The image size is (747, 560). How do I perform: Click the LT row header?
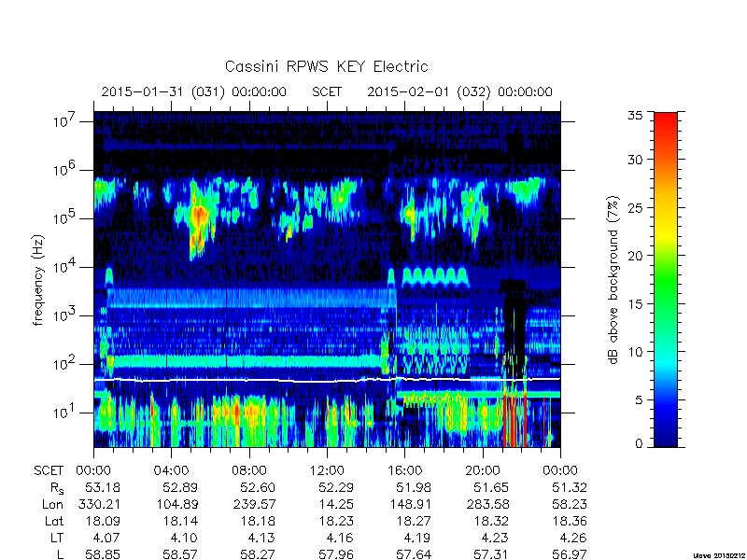point(57,539)
